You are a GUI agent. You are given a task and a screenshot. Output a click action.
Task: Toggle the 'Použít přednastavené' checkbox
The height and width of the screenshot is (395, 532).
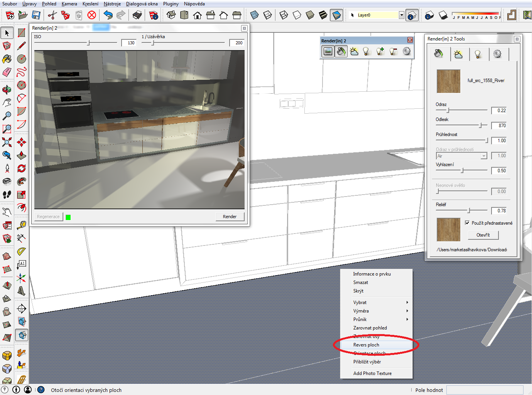467,223
